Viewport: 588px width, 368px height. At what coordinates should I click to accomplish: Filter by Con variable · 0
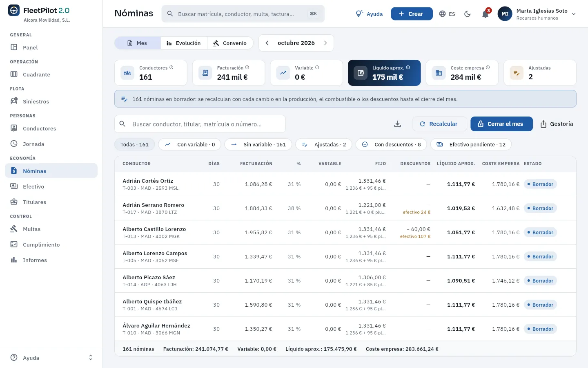[189, 144]
